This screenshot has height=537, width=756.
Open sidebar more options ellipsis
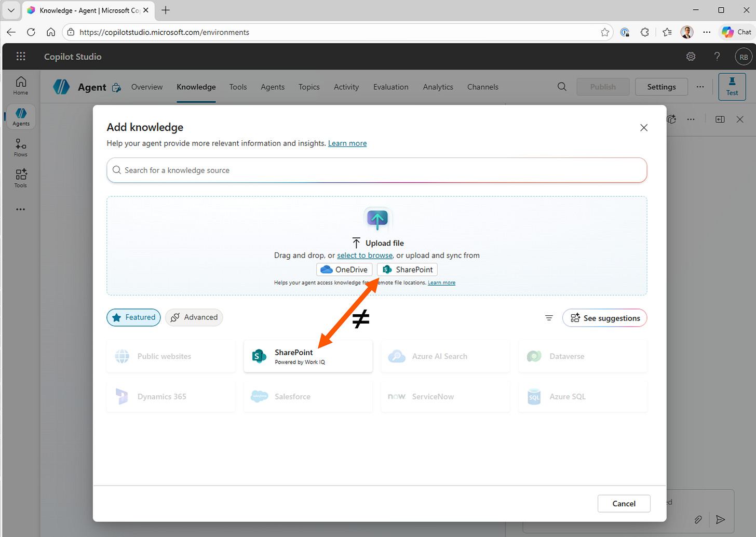(x=20, y=209)
